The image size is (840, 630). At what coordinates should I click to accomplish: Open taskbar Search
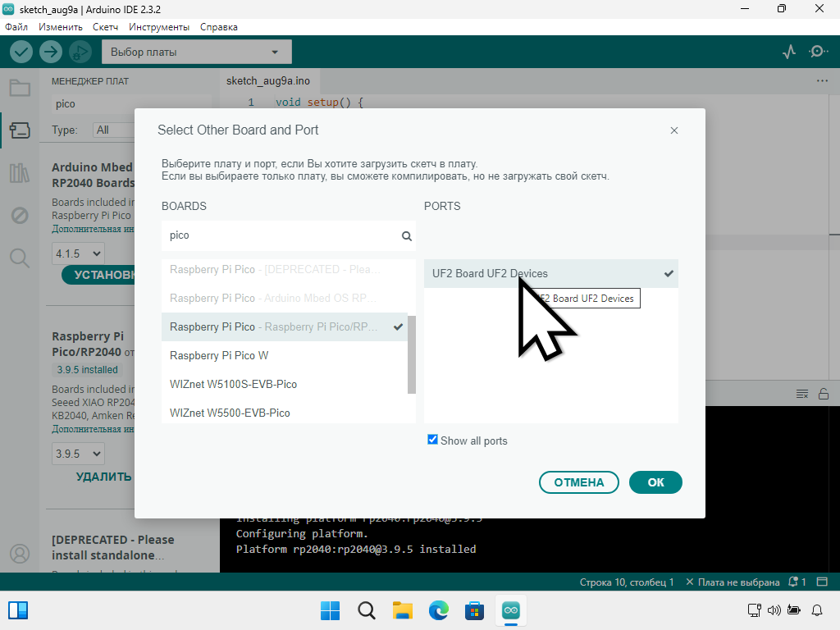pos(367,610)
